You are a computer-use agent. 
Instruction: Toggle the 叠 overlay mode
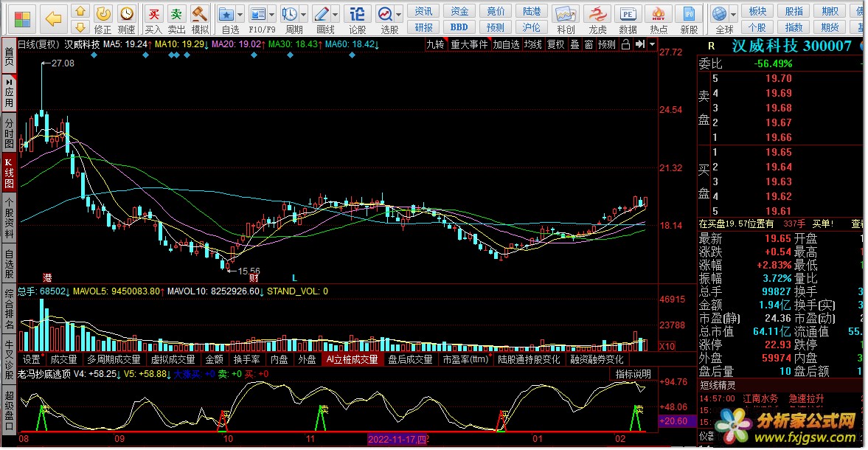pyautogui.click(x=574, y=44)
